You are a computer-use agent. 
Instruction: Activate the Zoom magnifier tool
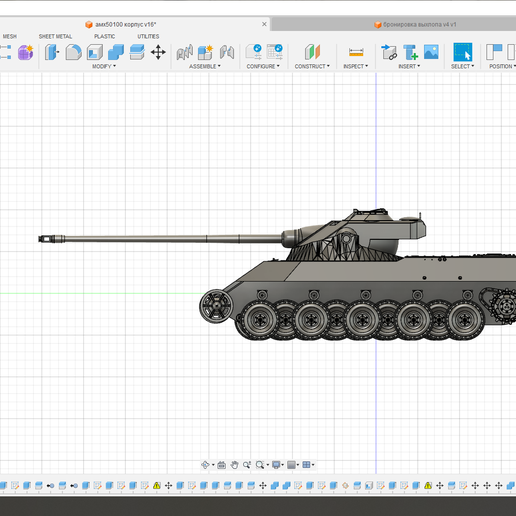(247, 465)
